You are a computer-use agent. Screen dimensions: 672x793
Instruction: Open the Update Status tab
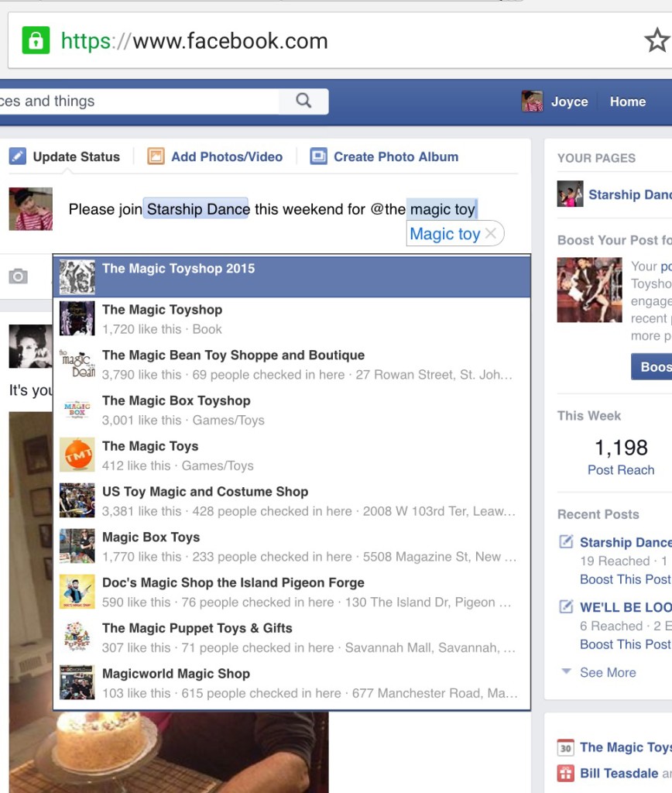coord(77,156)
